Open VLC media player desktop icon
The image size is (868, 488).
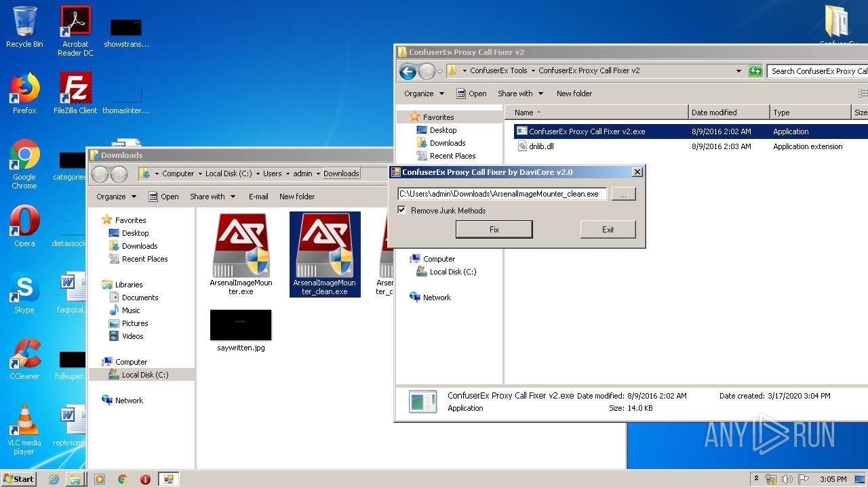click(x=24, y=430)
